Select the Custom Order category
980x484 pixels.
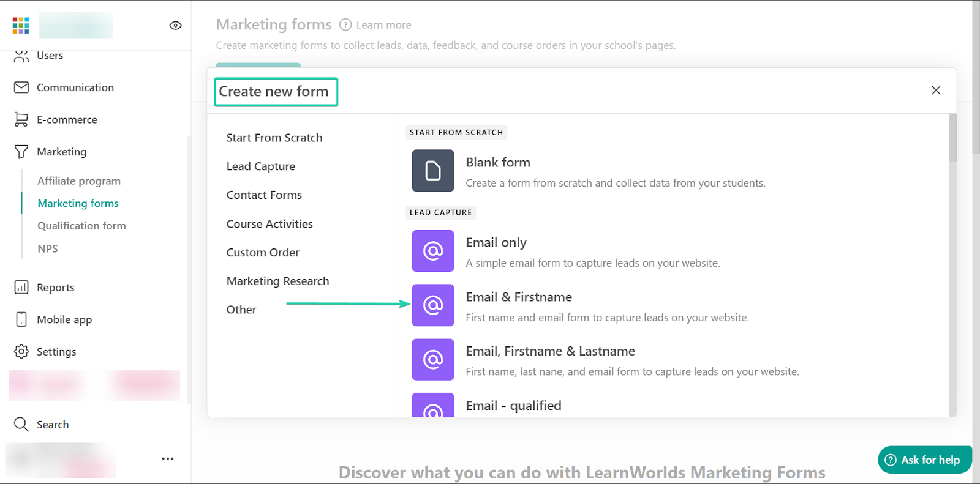(x=263, y=253)
